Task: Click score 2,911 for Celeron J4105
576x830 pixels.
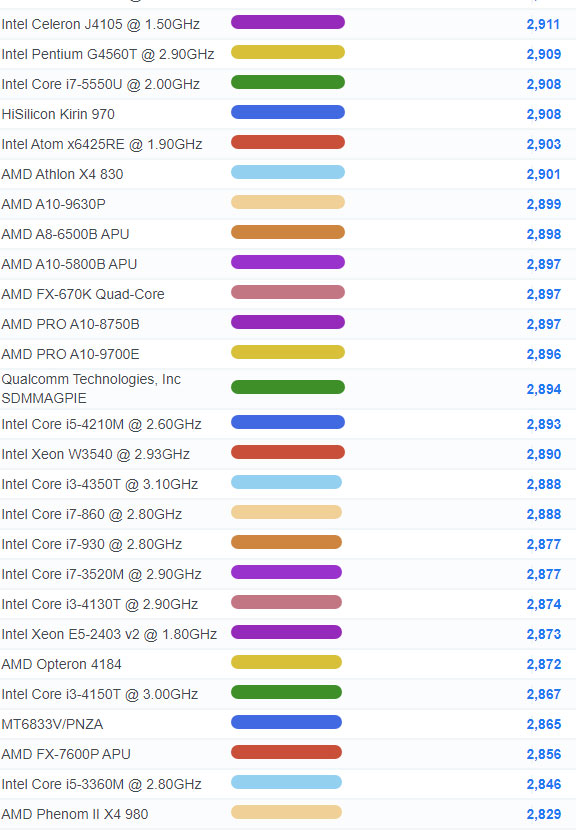Action: pyautogui.click(x=543, y=24)
